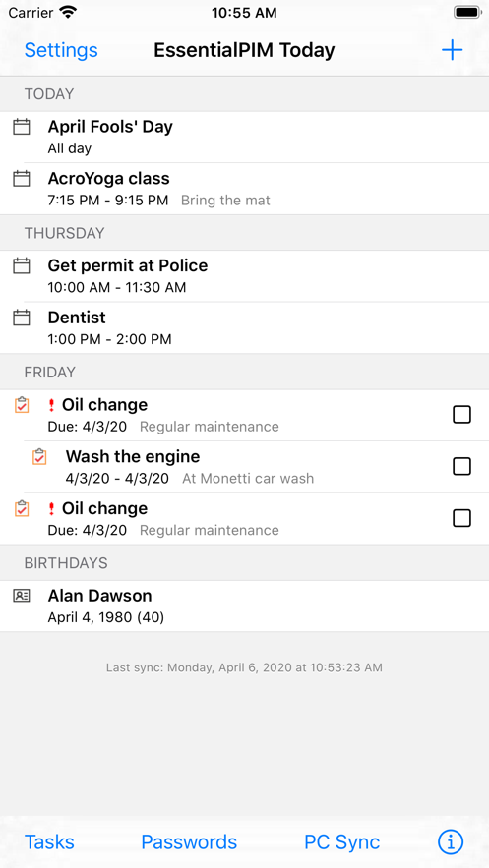Open PC Sync
The width and height of the screenshot is (489, 868).
click(342, 842)
